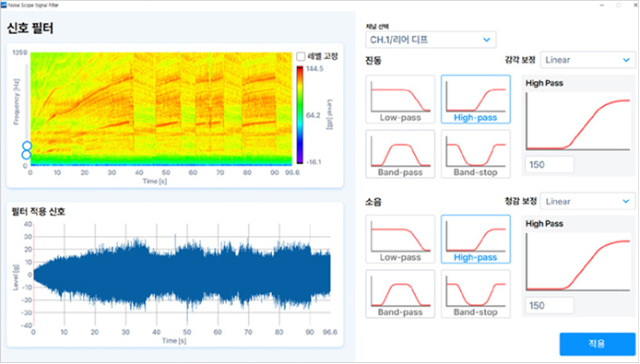
Task: Choose the vibration Band-stop filter icon
Action: [x=476, y=154]
